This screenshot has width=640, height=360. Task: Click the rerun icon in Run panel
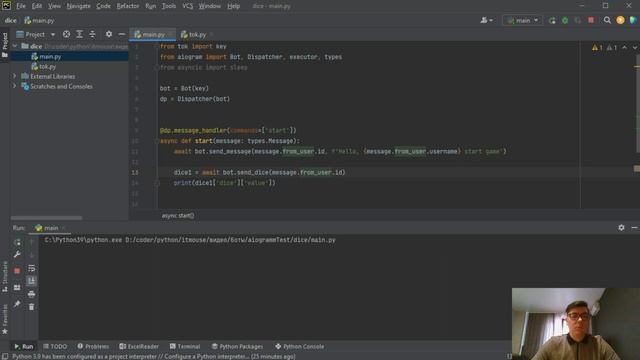pos(17,242)
